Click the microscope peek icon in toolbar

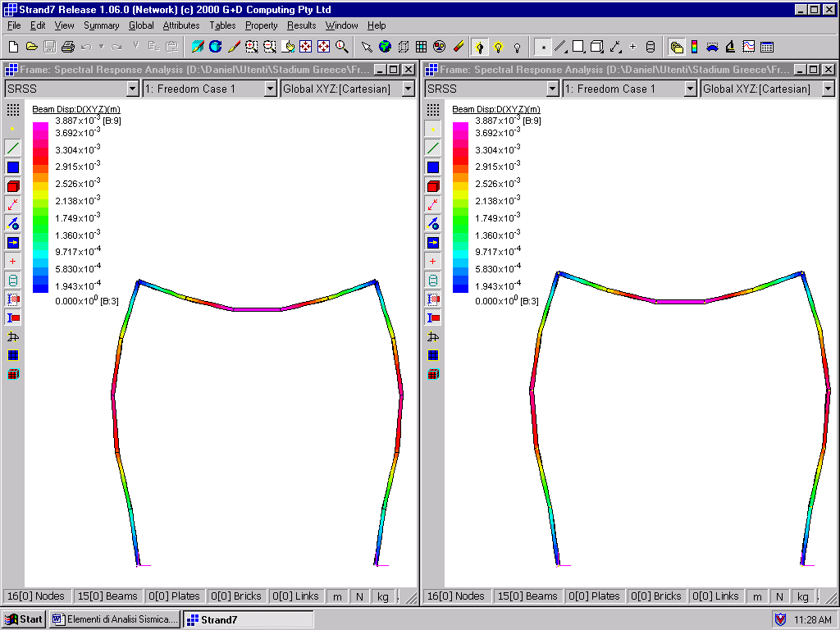tap(730, 47)
